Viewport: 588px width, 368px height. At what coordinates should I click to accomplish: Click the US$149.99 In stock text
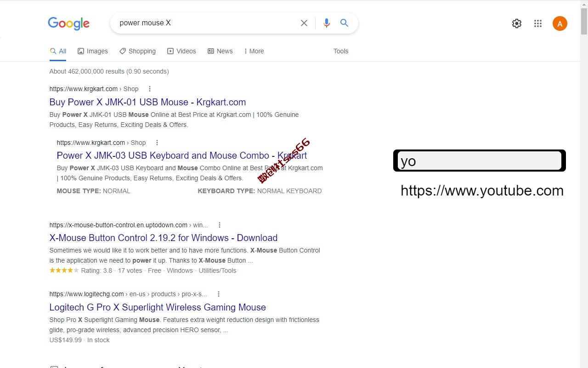click(79, 340)
